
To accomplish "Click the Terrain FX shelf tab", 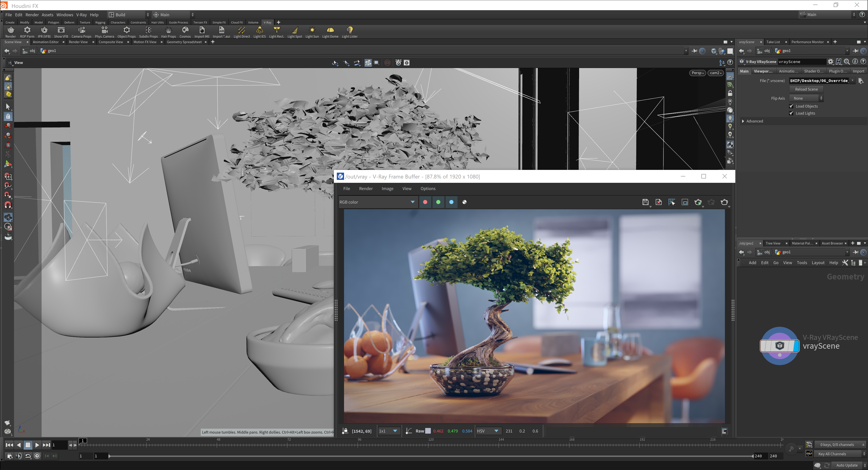I will click(x=200, y=23).
